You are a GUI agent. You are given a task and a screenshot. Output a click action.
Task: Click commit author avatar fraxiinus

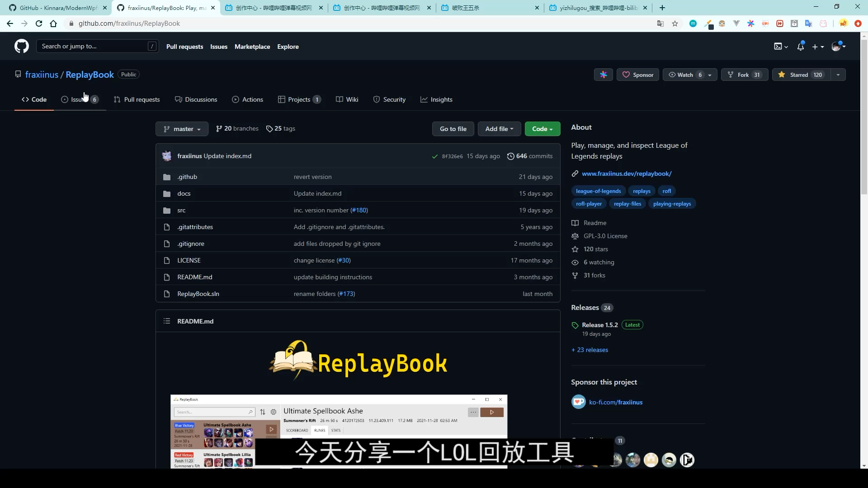pyautogui.click(x=167, y=156)
